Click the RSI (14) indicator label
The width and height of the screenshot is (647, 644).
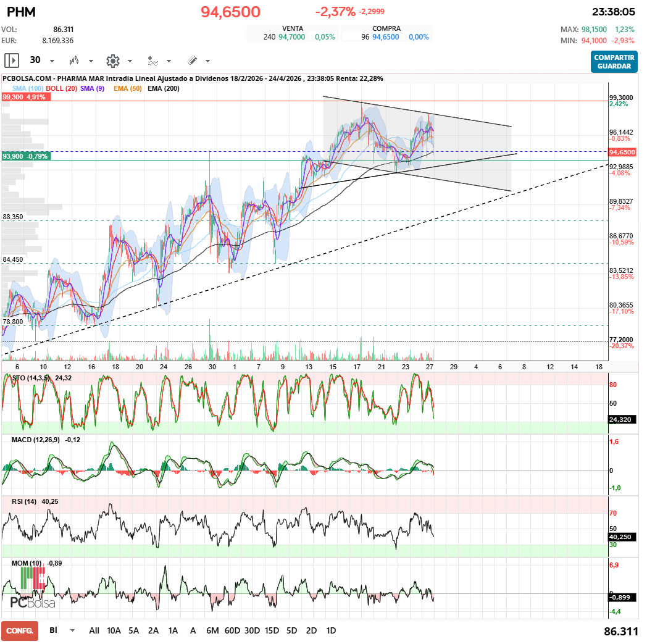24,501
